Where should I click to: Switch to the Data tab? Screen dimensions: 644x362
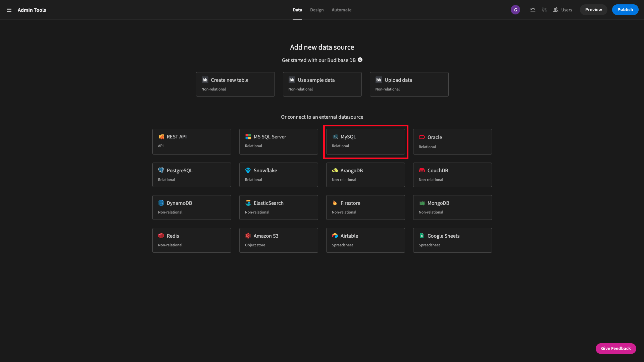point(297,10)
